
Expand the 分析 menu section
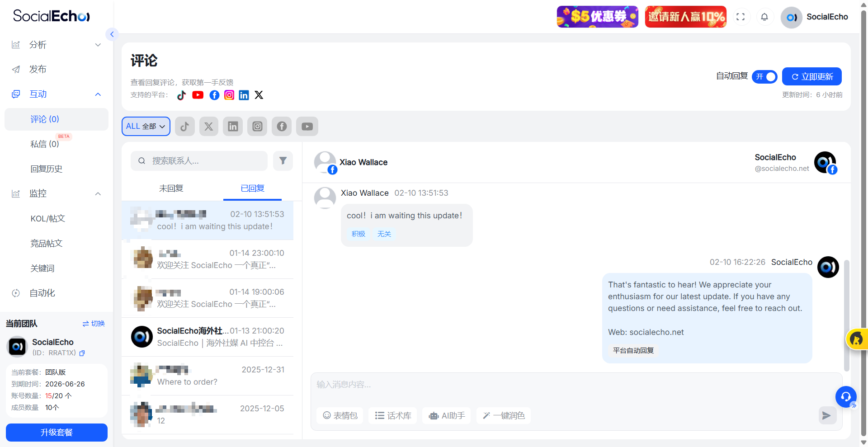pyautogui.click(x=57, y=45)
